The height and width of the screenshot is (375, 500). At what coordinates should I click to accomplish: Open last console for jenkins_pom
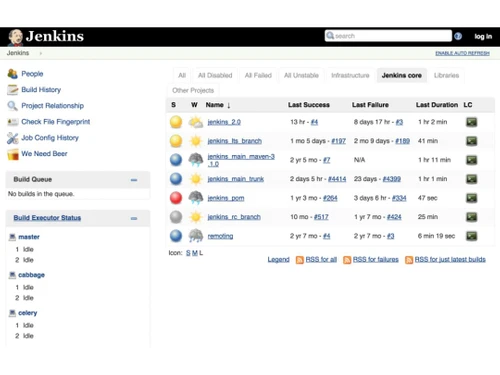point(471,198)
